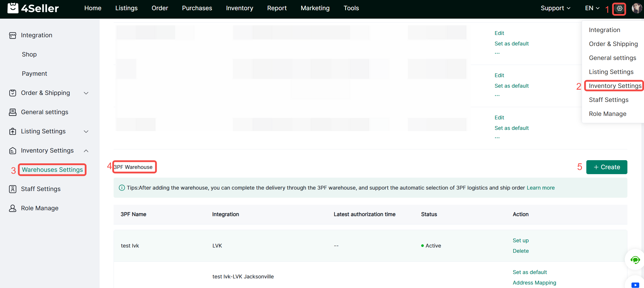644x288 pixels.
Task: Click the settings gear icon in header
Action: click(x=619, y=8)
